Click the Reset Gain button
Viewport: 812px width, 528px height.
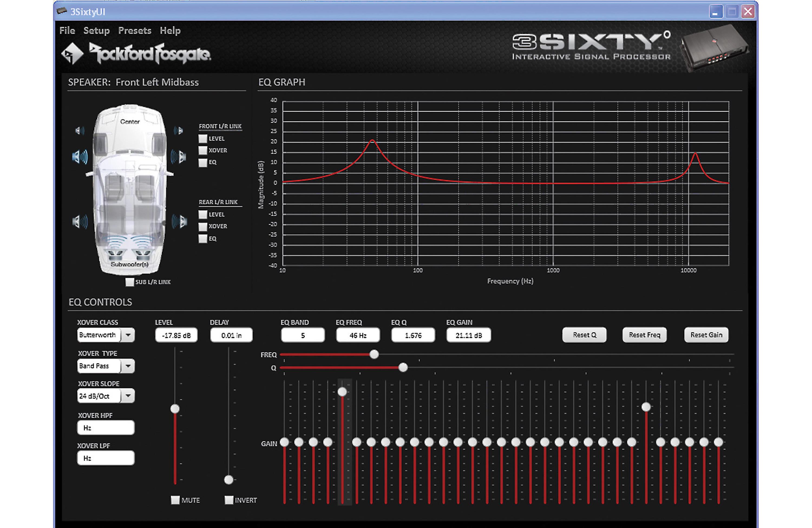pyautogui.click(x=706, y=335)
